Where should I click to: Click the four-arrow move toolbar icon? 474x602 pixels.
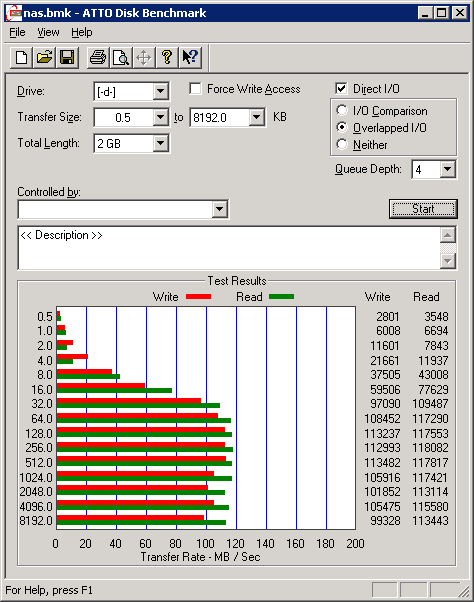(x=144, y=58)
